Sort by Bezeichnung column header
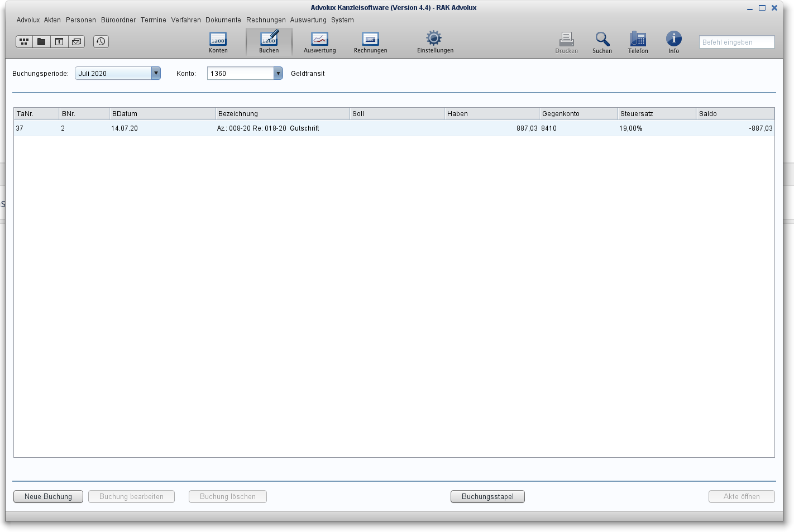Screen dimensions: 794x532 [283, 113]
